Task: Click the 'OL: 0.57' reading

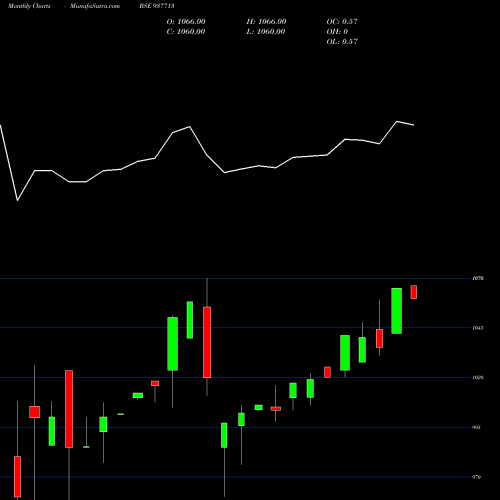Action: point(342,42)
